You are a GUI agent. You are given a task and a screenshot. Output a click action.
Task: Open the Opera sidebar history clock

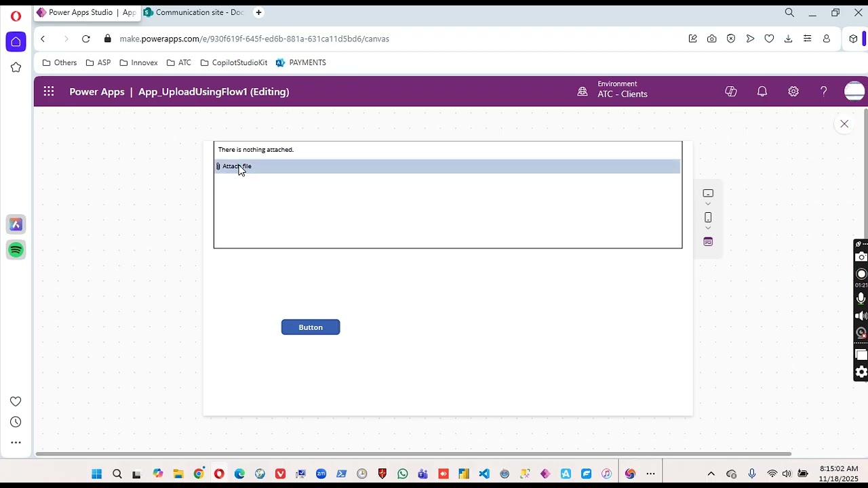(x=16, y=422)
